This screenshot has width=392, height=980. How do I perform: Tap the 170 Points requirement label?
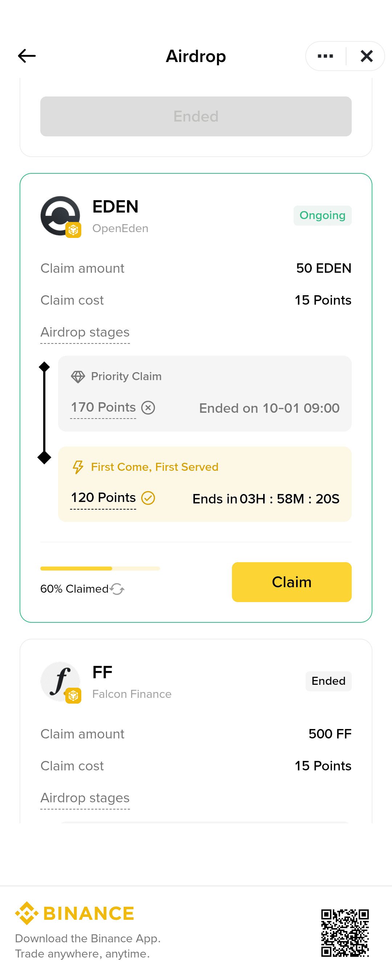pyautogui.click(x=103, y=407)
